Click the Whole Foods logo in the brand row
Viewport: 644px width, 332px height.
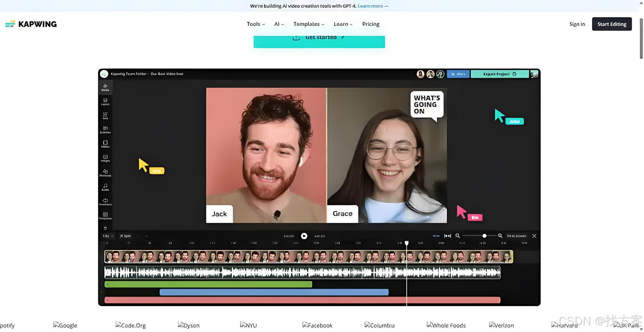pos(446,325)
